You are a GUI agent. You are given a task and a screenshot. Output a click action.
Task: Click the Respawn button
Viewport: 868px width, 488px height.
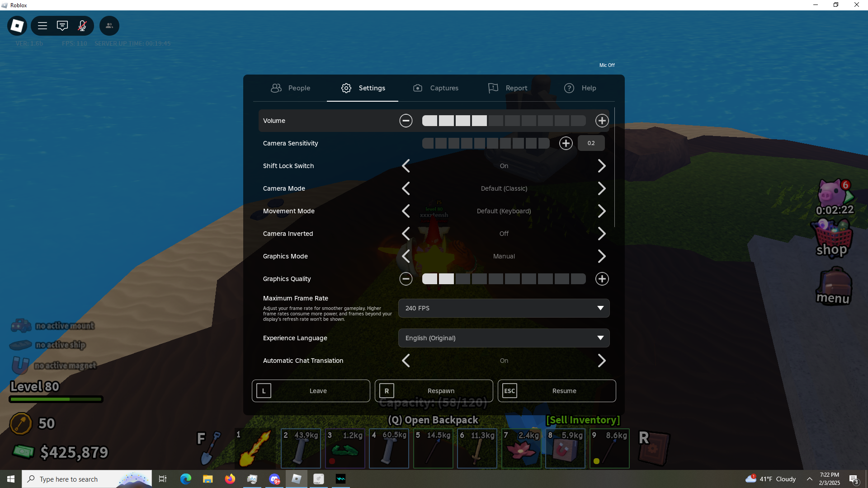(434, 391)
